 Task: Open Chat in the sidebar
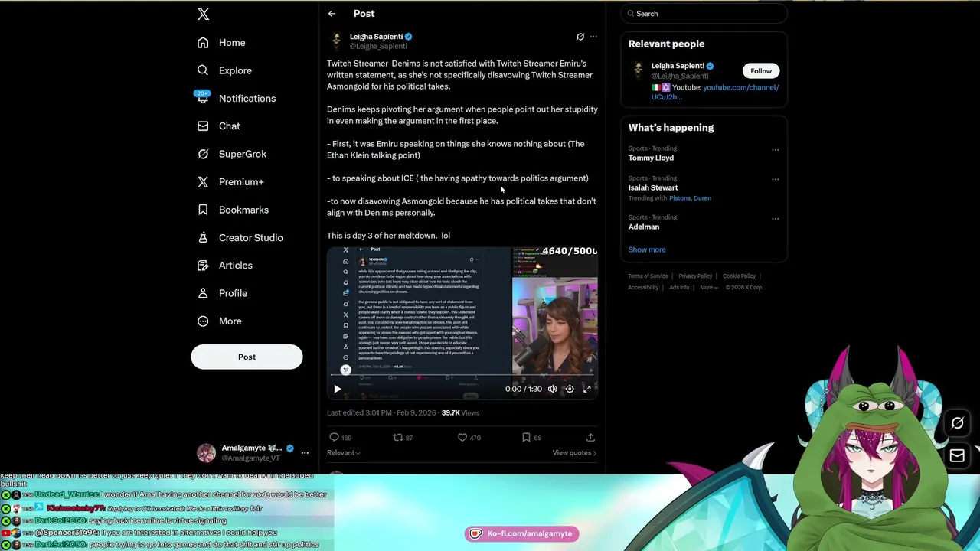coord(219,126)
